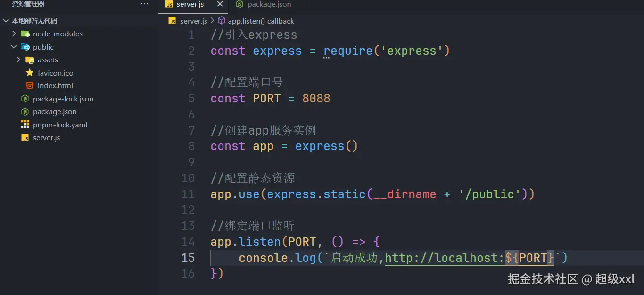Click the 8088 port value

316,98
